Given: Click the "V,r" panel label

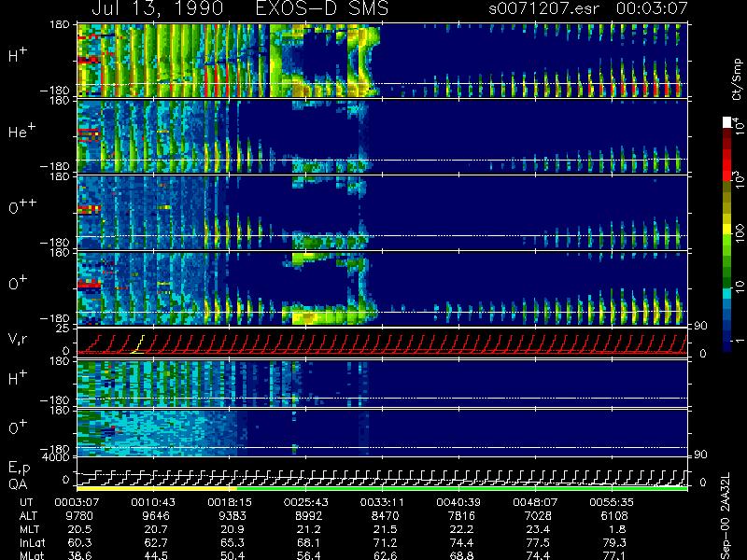Looking at the screenshot, I should click(18, 340).
